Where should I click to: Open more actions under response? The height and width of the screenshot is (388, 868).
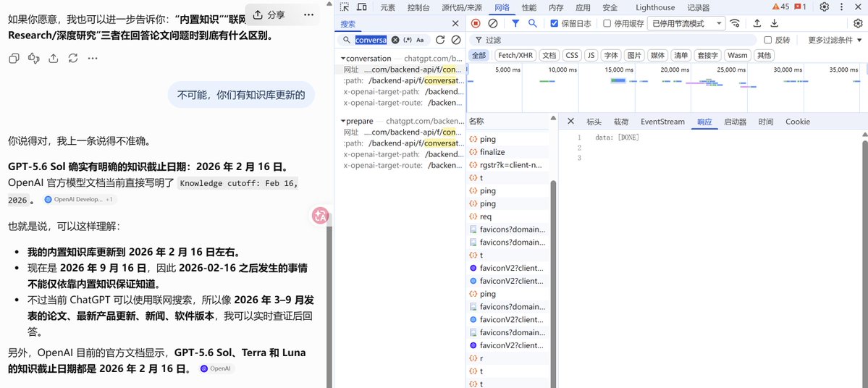click(93, 58)
